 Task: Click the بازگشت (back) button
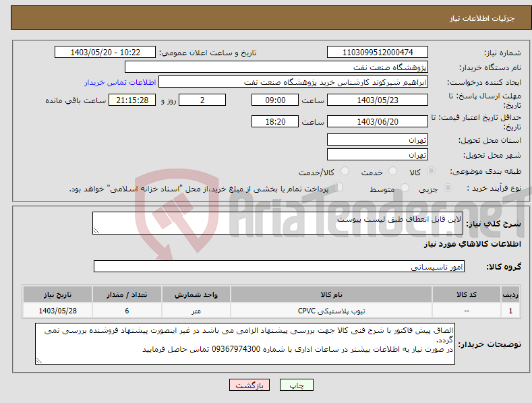(249, 385)
